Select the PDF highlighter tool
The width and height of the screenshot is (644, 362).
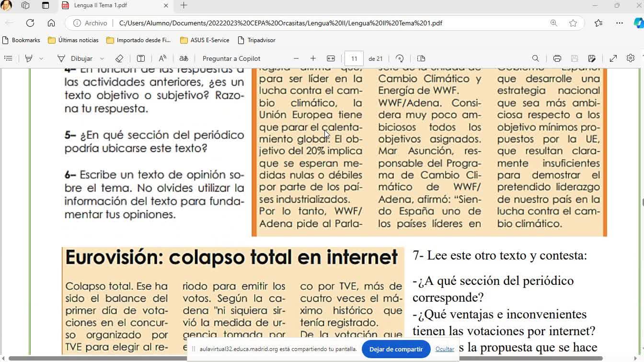(x=29, y=58)
